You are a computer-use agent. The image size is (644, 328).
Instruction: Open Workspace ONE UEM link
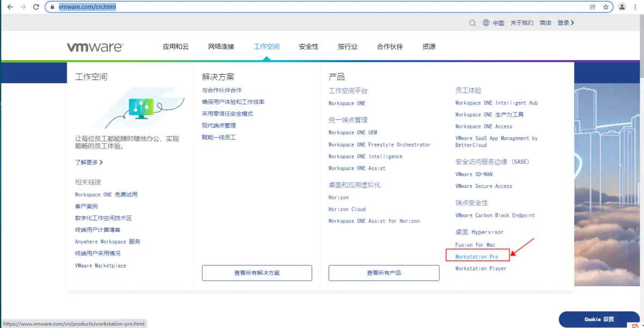point(353,132)
